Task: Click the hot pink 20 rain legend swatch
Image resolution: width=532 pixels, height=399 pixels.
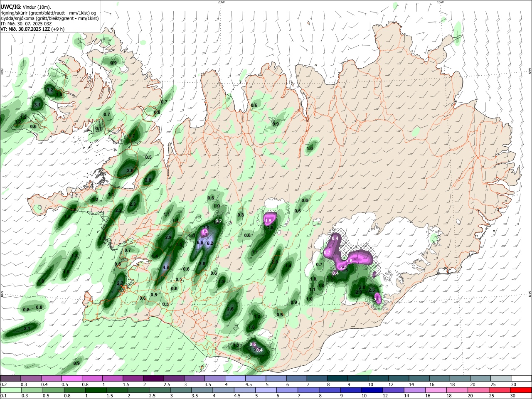Action: pyautogui.click(x=478, y=390)
